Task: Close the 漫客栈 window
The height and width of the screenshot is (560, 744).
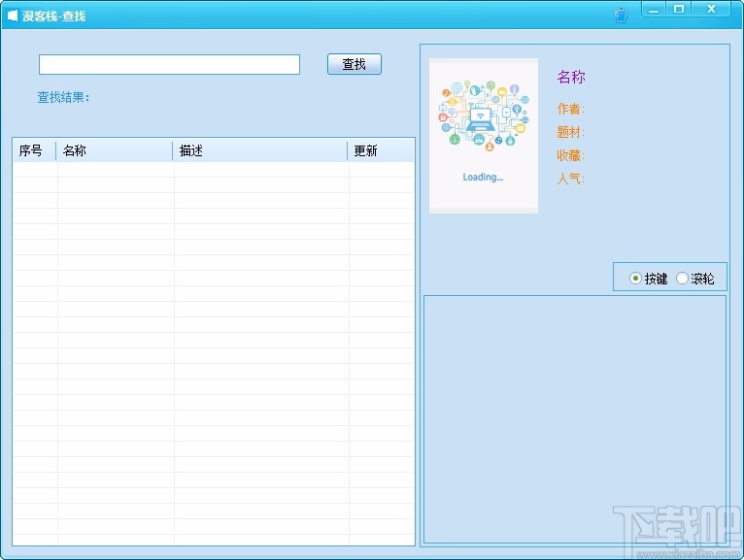Action: [711, 10]
